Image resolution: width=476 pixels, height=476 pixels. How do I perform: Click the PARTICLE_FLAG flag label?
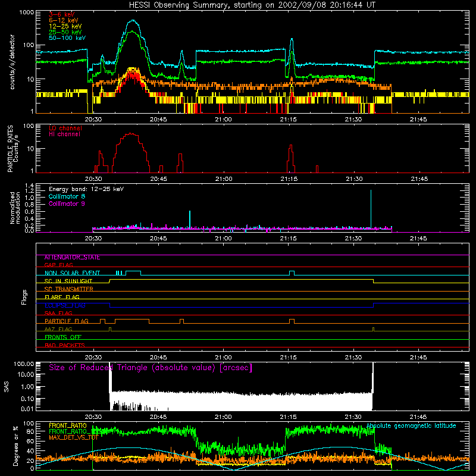(67, 321)
